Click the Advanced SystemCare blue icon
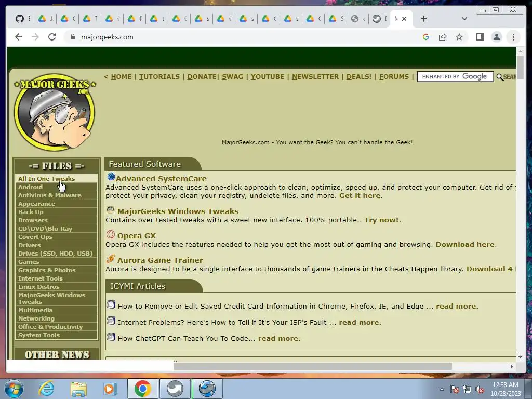The width and height of the screenshot is (532, 399). click(111, 177)
